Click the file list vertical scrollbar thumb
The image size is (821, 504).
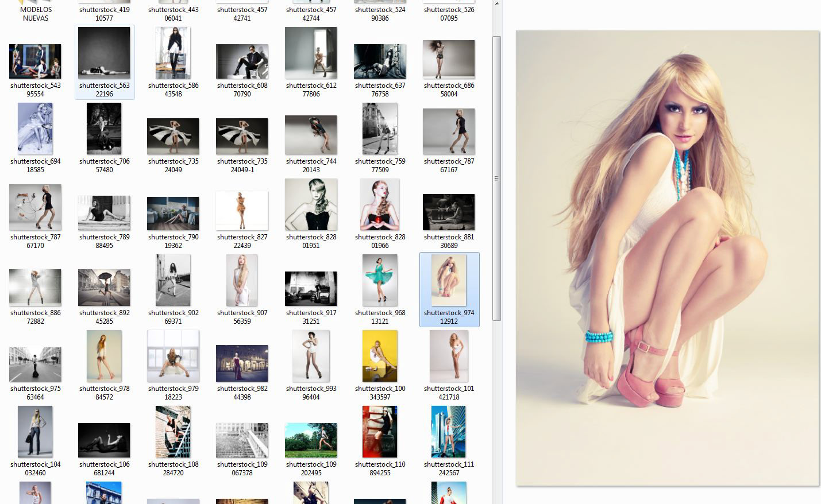496,179
